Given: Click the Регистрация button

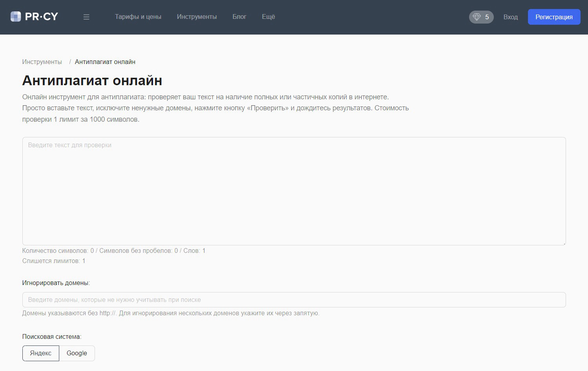Looking at the screenshot, I should coord(554,17).
